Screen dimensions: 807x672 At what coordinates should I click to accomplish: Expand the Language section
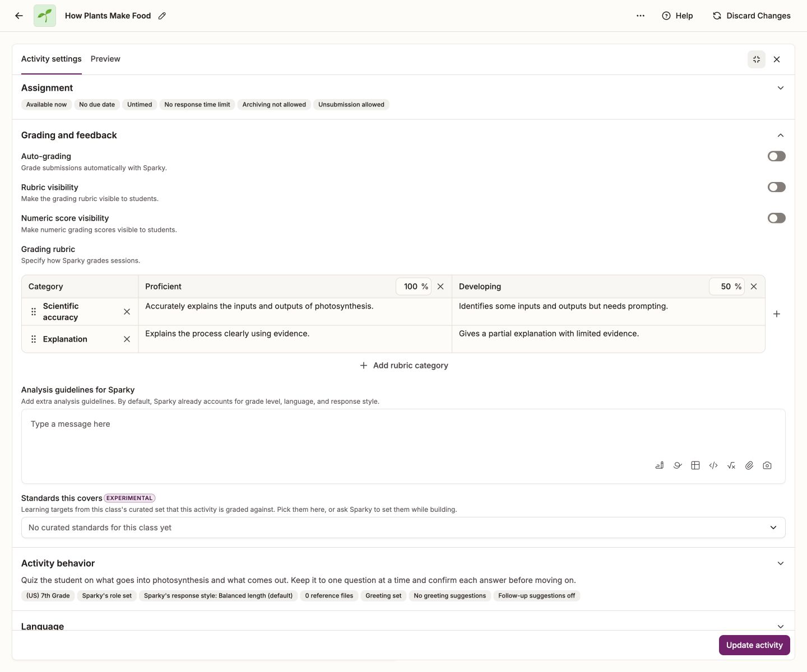(x=781, y=626)
